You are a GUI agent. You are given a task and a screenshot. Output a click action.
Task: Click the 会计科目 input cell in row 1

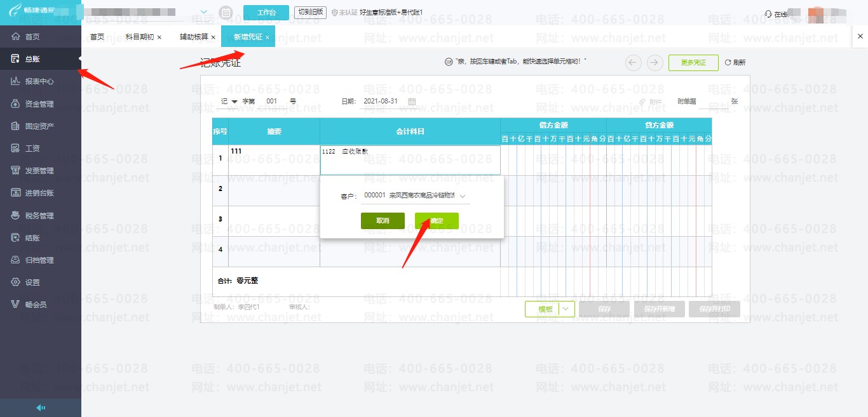(410, 160)
